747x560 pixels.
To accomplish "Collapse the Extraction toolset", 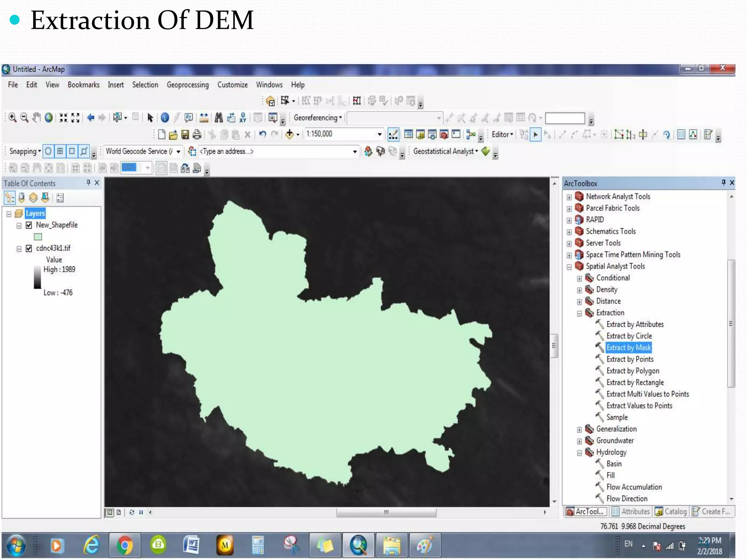I will [x=579, y=314].
